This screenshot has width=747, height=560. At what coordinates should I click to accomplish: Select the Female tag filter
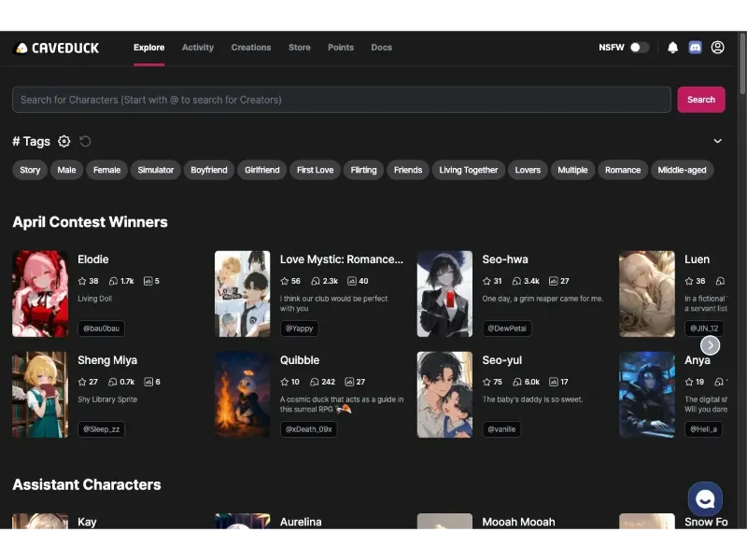(x=106, y=170)
